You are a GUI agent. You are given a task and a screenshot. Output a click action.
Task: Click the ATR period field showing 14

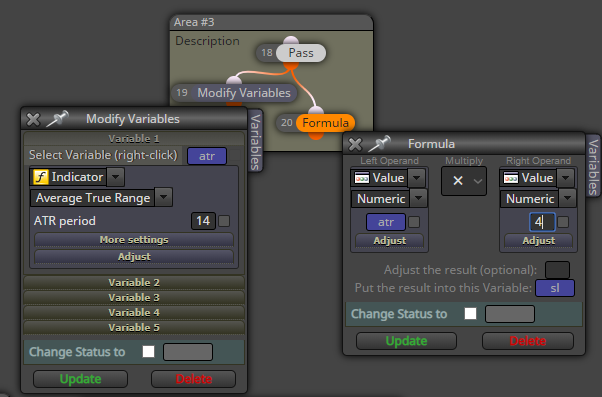tap(203, 221)
